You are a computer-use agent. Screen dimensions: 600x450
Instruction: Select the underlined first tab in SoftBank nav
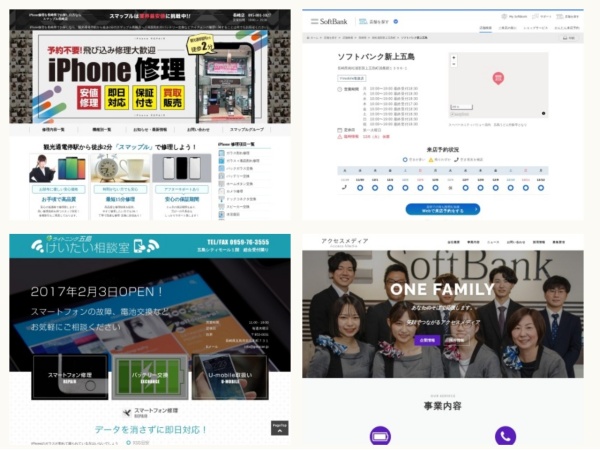tap(486, 28)
